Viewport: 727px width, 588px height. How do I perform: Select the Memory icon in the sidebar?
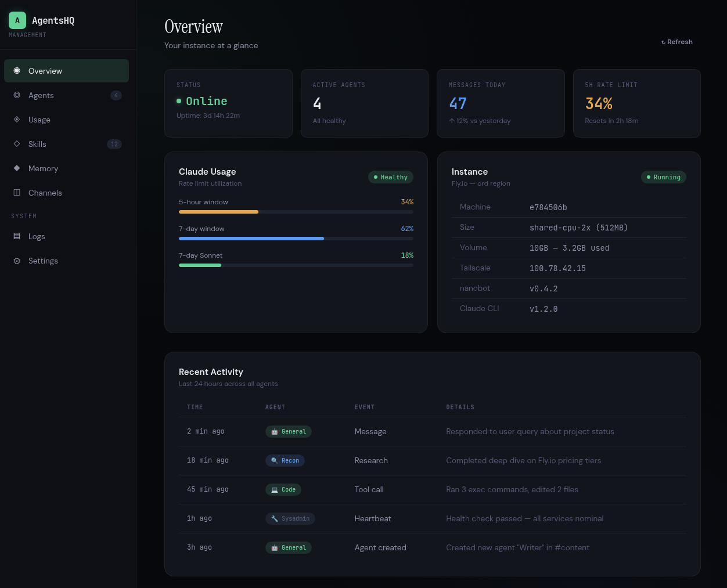[x=17, y=168]
